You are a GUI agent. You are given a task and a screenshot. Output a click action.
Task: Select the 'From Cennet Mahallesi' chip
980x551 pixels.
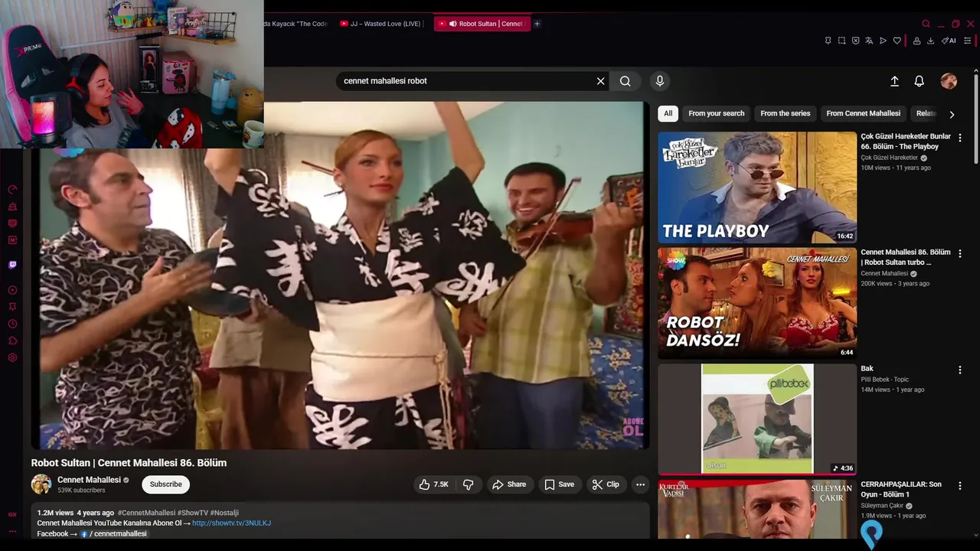(863, 113)
